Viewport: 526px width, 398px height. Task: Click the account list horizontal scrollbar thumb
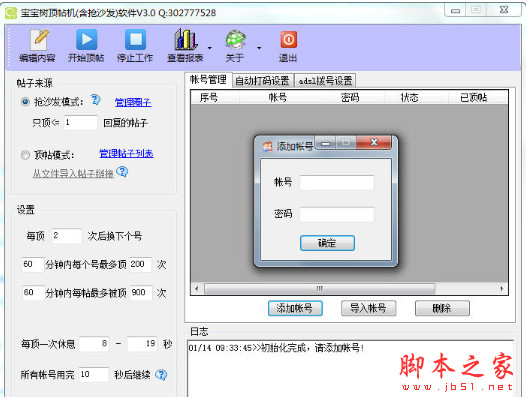(x=319, y=289)
